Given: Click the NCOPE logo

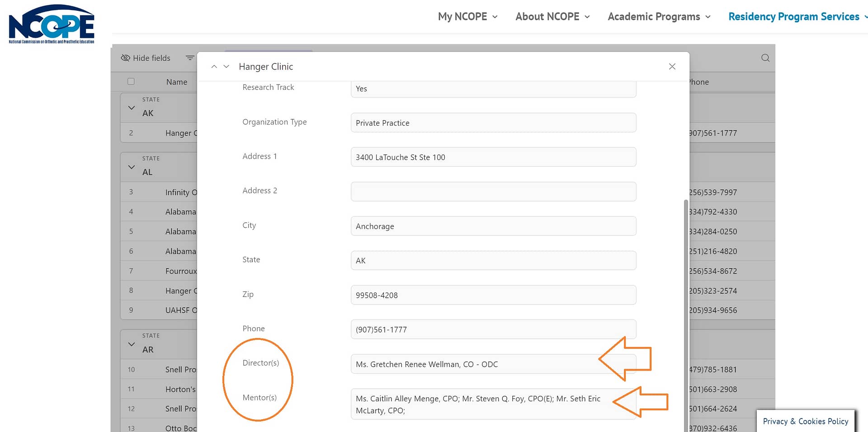Looking at the screenshot, I should click(x=52, y=23).
